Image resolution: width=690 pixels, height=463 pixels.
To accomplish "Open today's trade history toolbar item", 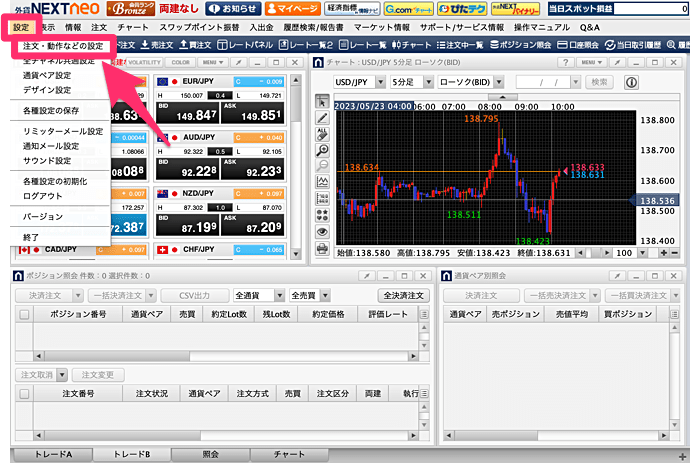I will click(x=633, y=45).
